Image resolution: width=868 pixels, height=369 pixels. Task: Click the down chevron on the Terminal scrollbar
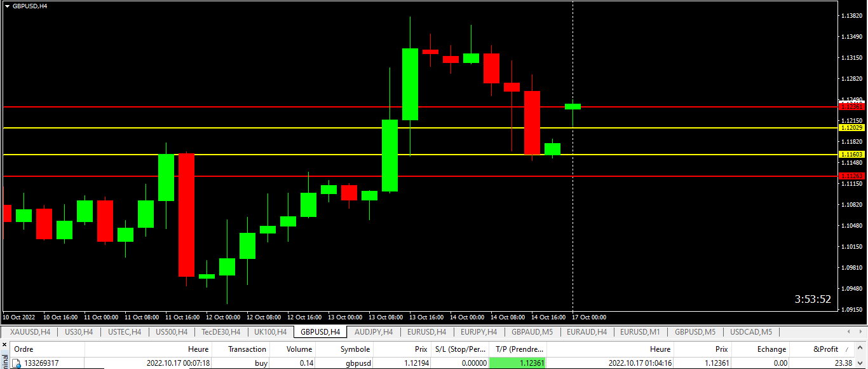pos(860,363)
